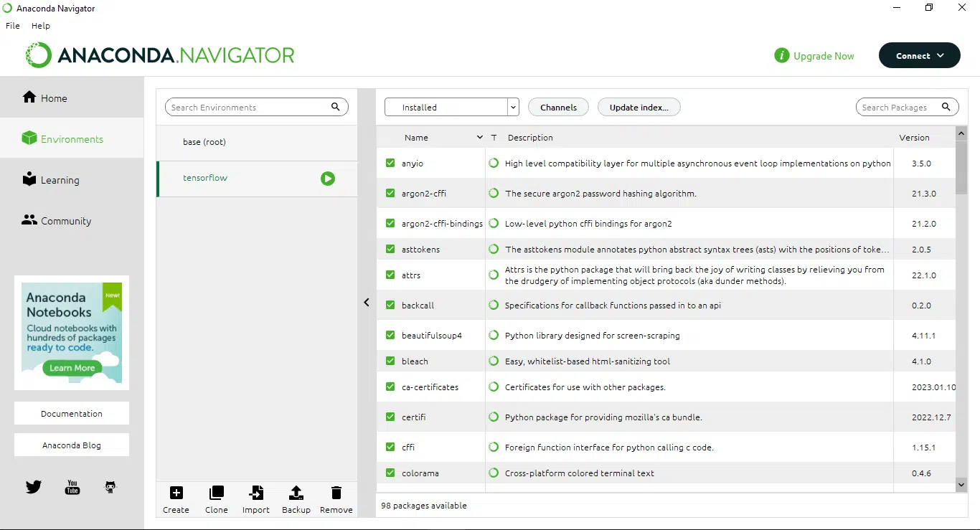Image resolution: width=980 pixels, height=530 pixels.
Task: Click the Anaconda Navigator logo
Action: 160,55
